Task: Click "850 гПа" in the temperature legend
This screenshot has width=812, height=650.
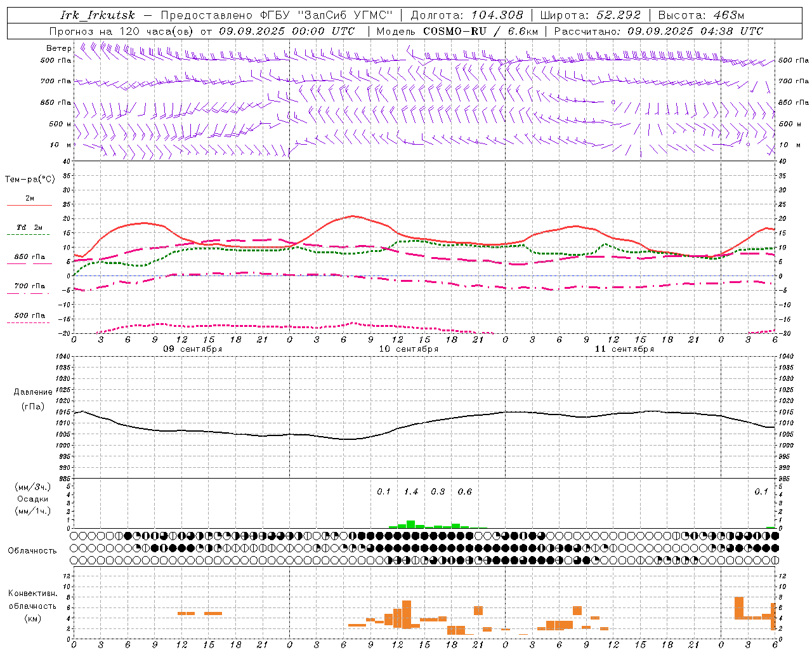Action: point(30,257)
